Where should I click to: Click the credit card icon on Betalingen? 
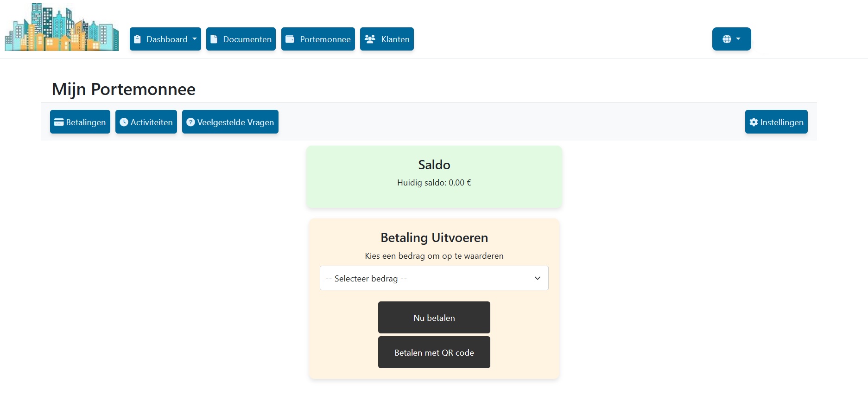[x=59, y=122]
